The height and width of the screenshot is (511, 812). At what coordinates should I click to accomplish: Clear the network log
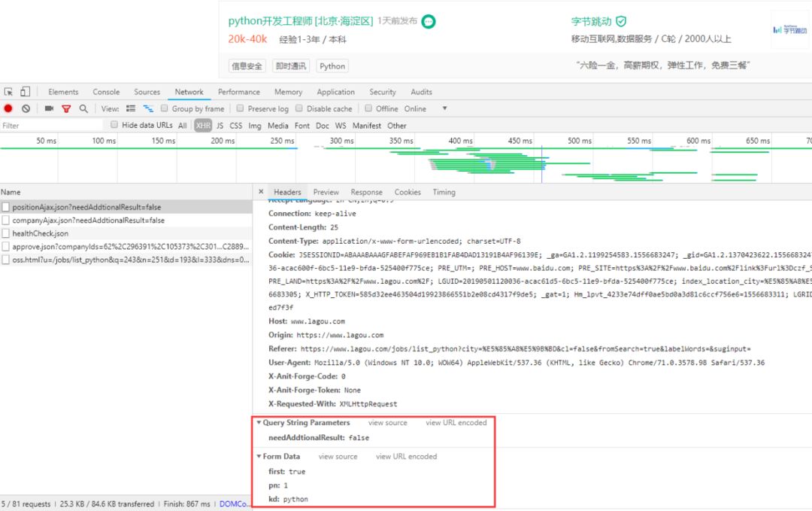[x=25, y=109]
